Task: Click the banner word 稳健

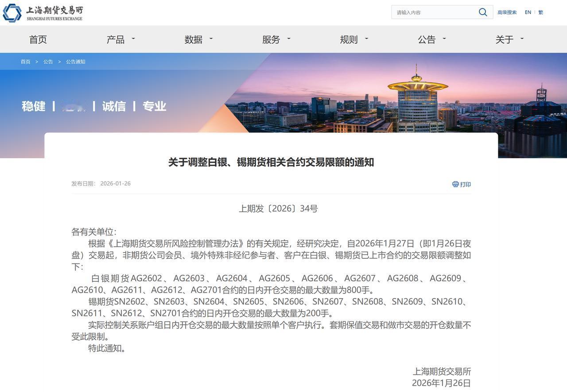Action: pyautogui.click(x=34, y=106)
